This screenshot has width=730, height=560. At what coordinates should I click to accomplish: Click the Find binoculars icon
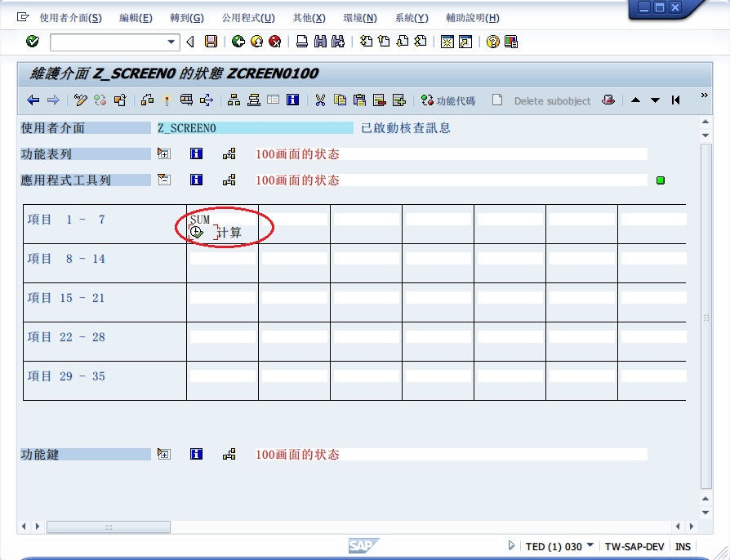(320, 42)
